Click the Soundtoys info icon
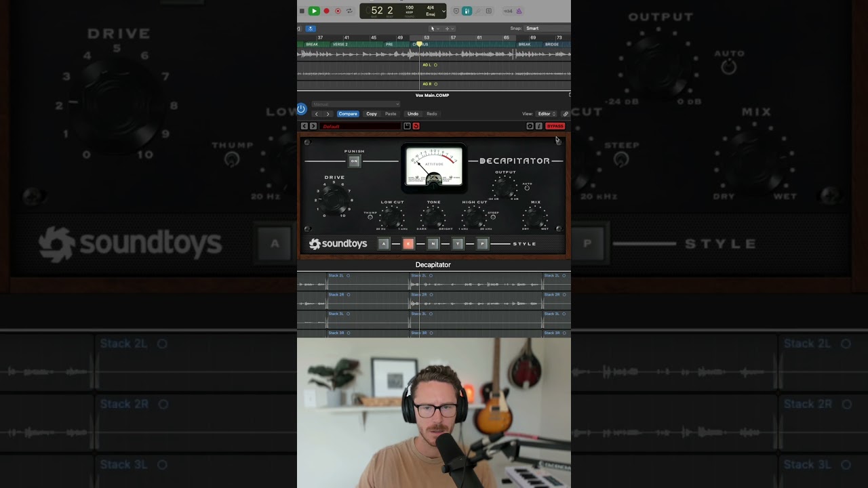 539,126
